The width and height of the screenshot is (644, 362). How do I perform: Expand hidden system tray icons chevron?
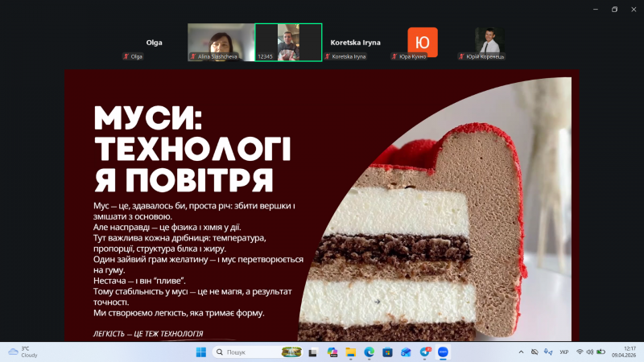519,352
